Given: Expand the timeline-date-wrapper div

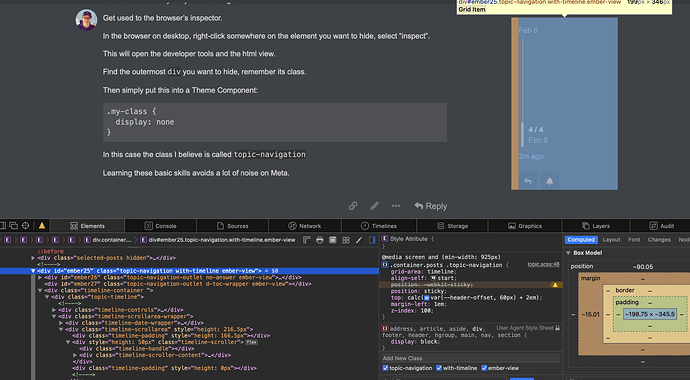Looking at the screenshot, I should coord(61,323).
